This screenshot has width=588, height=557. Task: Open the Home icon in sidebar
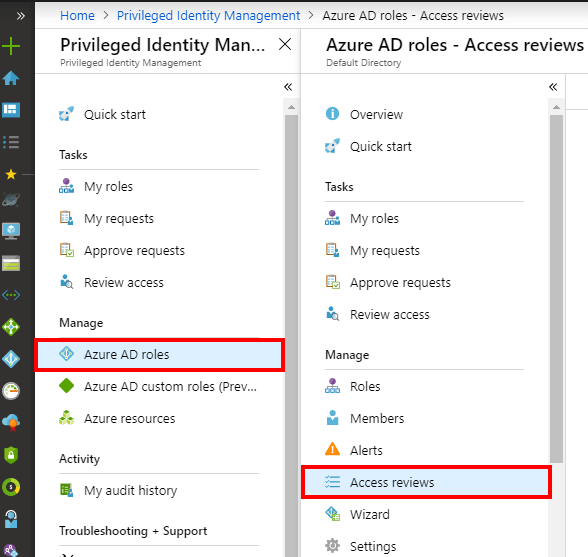pos(11,78)
